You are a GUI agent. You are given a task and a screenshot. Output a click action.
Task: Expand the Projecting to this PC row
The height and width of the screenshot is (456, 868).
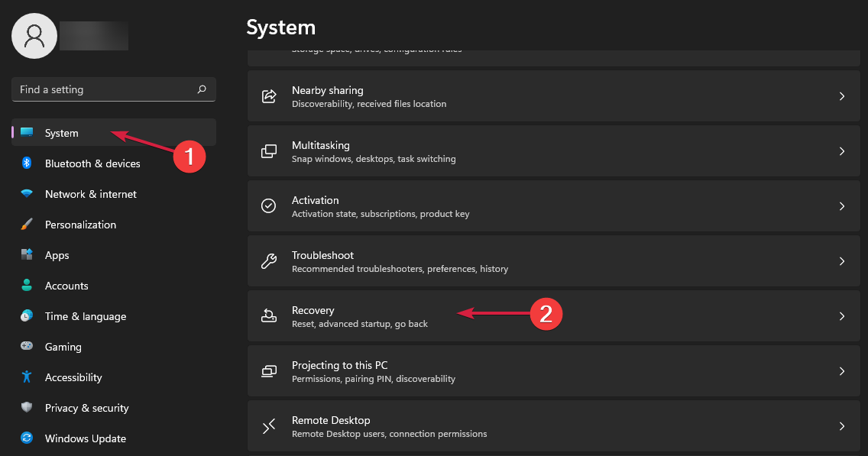[535, 370]
